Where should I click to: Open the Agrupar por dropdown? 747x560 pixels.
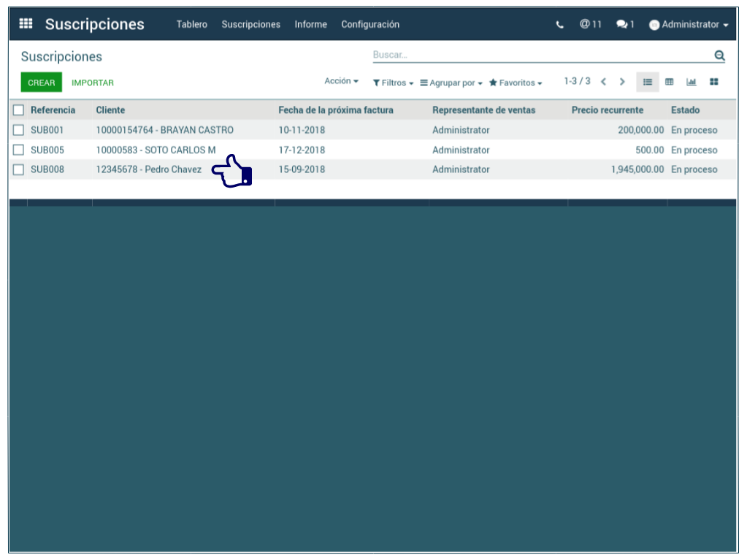451,83
